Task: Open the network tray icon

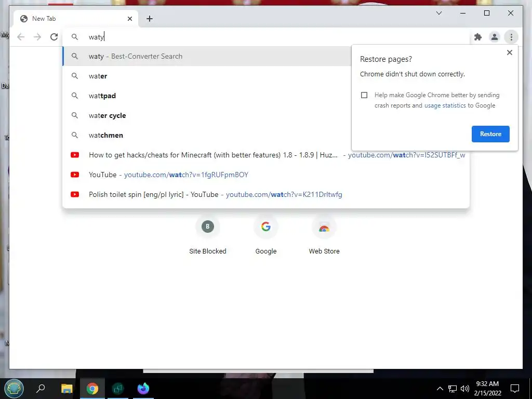Action: 453,389
